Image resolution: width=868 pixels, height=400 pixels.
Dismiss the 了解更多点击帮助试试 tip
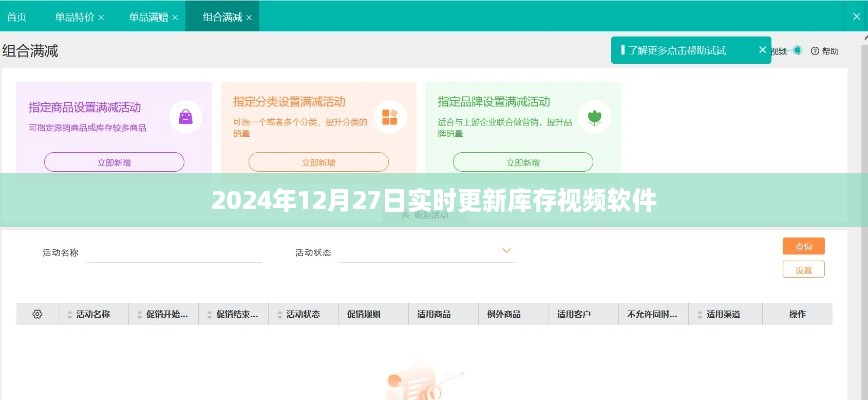762,50
